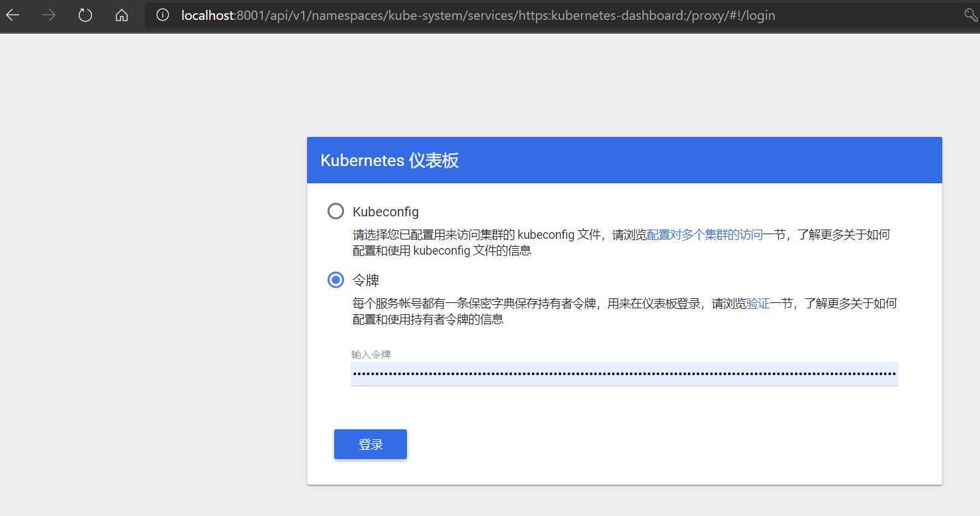
Task: Click the browser forward arrow
Action: 49,15
